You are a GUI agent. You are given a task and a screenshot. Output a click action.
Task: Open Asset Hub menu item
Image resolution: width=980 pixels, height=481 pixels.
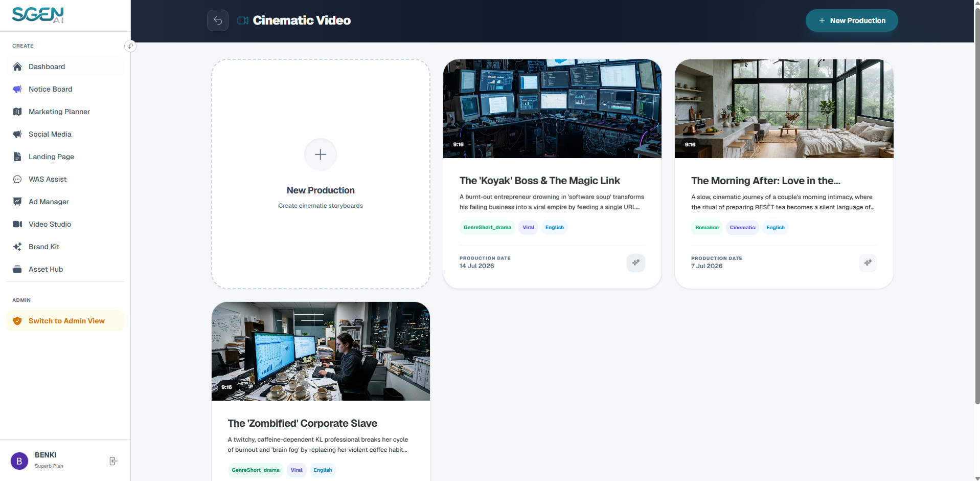click(x=65, y=269)
